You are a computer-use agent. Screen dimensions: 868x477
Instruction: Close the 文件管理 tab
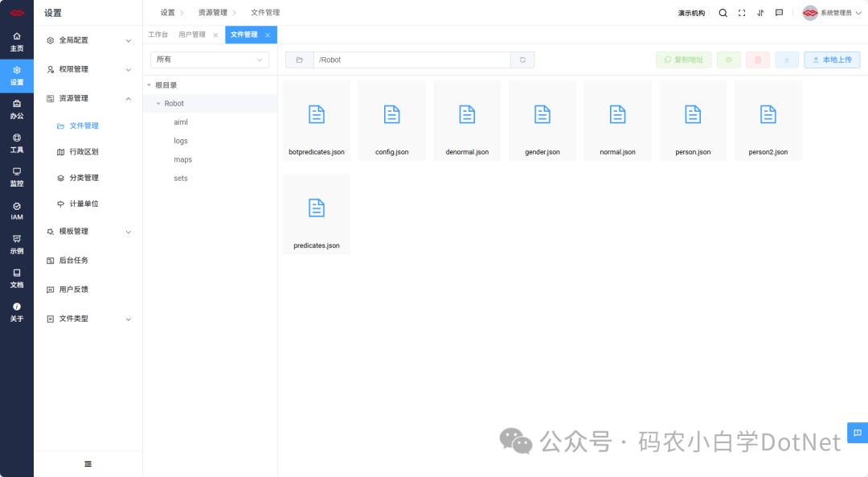[268, 35]
